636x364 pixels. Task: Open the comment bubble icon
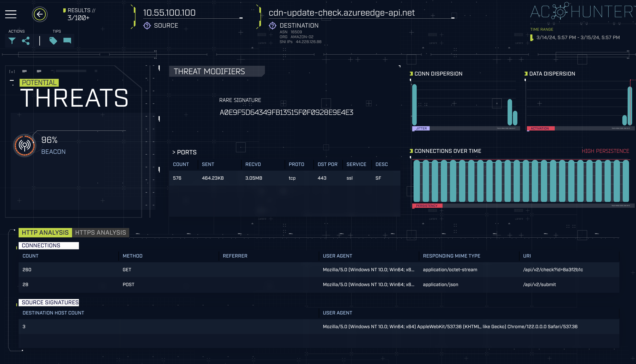67,41
